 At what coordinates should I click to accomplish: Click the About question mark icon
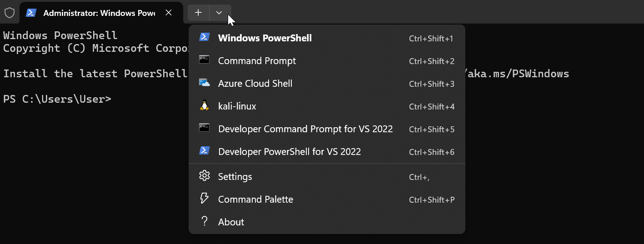coord(205,221)
